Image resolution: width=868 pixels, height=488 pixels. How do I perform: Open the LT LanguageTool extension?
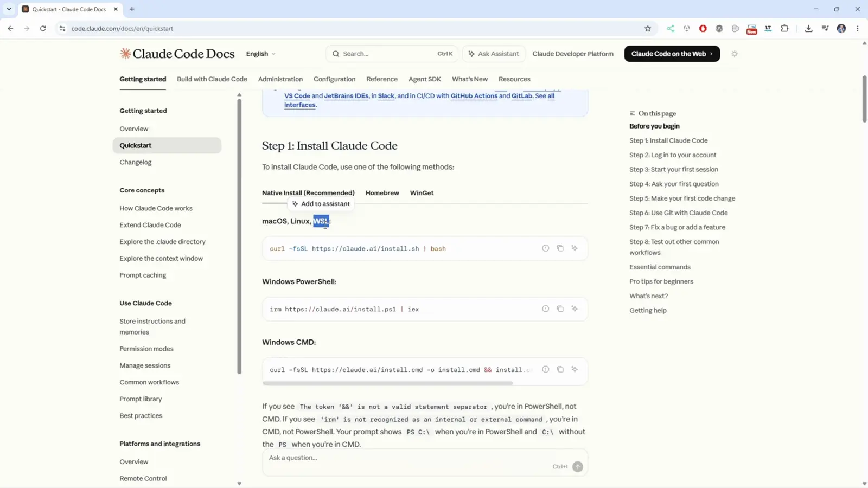click(768, 29)
